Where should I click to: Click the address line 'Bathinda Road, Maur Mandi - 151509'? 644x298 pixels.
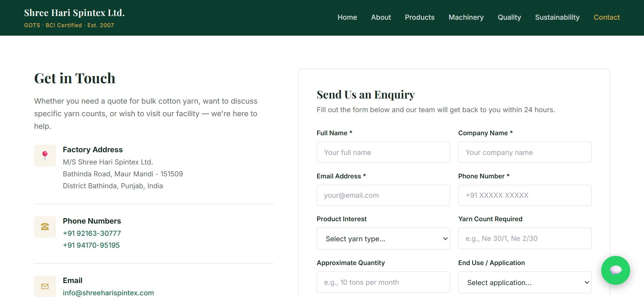click(x=123, y=174)
